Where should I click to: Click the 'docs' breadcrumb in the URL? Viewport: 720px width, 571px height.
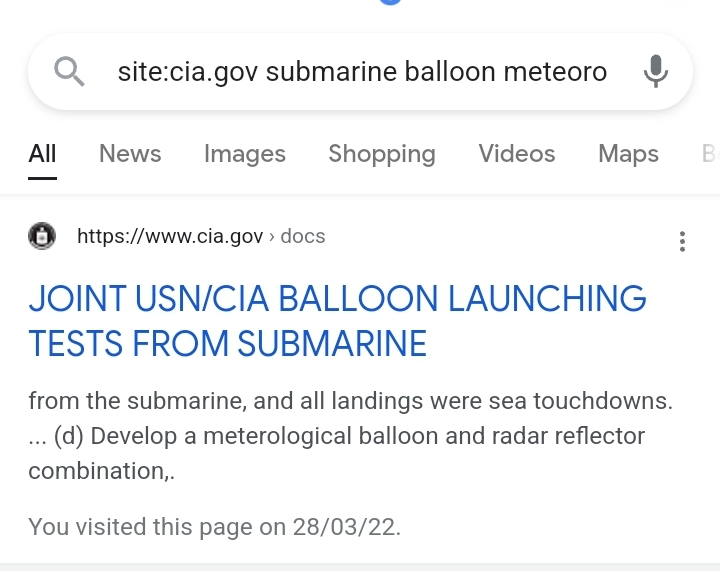pos(303,237)
